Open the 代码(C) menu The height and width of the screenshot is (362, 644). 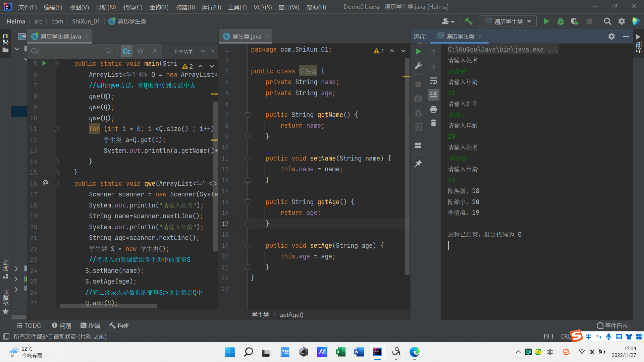(132, 7)
